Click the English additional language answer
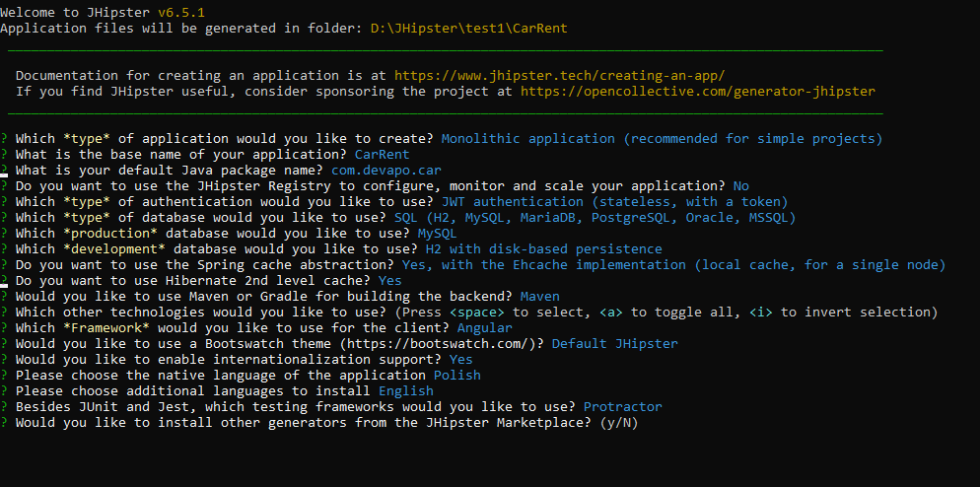The height and width of the screenshot is (487, 980). coord(405,391)
